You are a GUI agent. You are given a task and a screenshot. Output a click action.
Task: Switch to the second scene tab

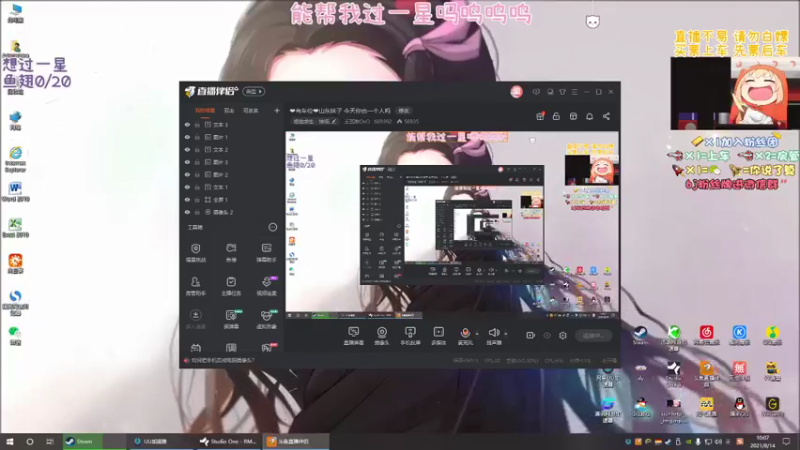coord(229,111)
